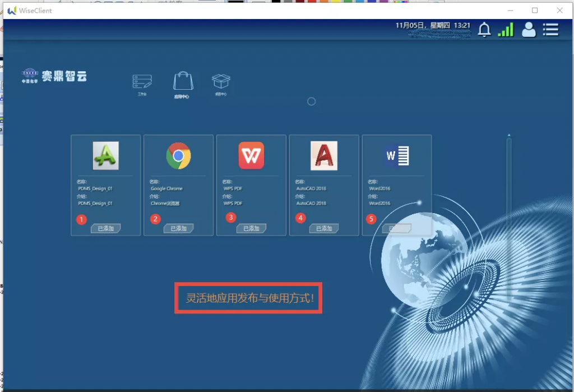
Task: Select the WPS PDF name under 名称
Action: click(x=233, y=188)
